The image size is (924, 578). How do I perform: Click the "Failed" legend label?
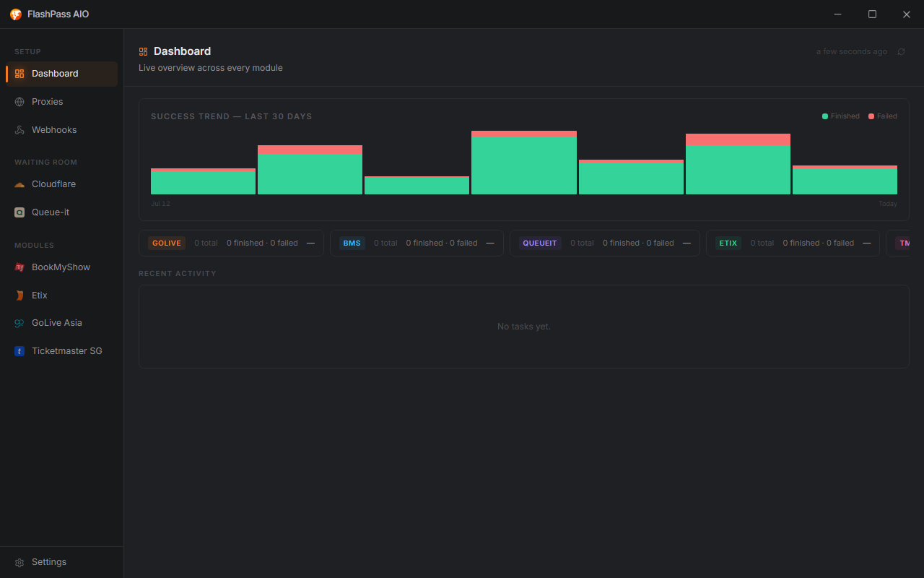click(x=887, y=116)
